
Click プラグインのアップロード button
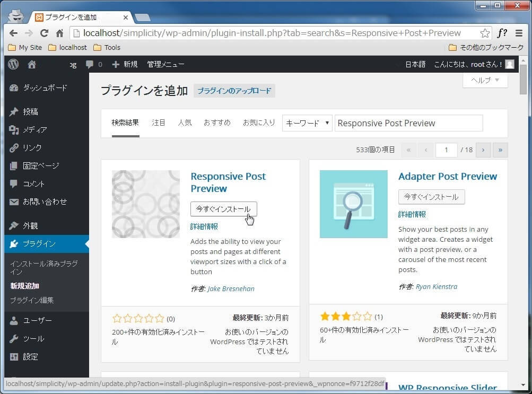pyautogui.click(x=234, y=91)
